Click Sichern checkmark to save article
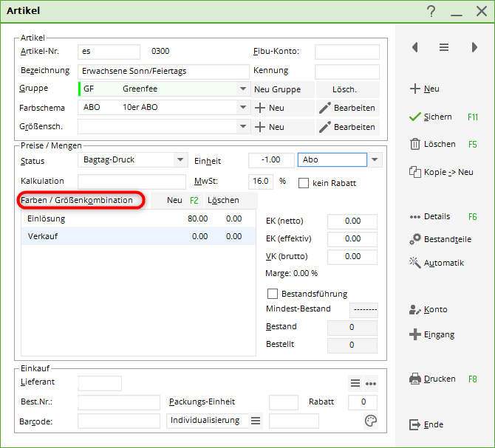Image resolution: width=495 pixels, height=448 pixels. 414,117
